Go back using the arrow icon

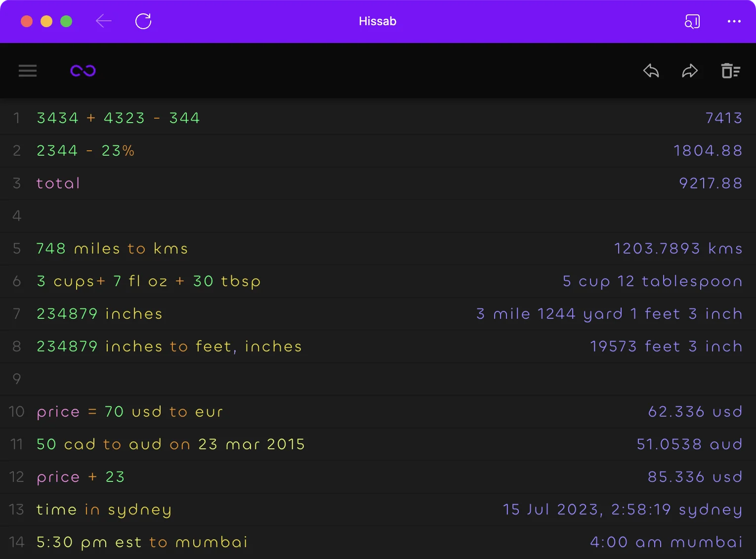coord(104,21)
